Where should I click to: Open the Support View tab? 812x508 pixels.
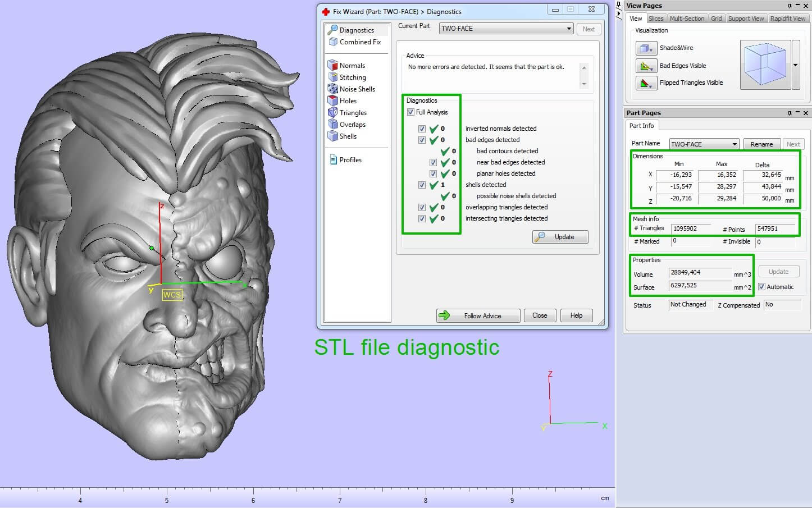pos(746,19)
